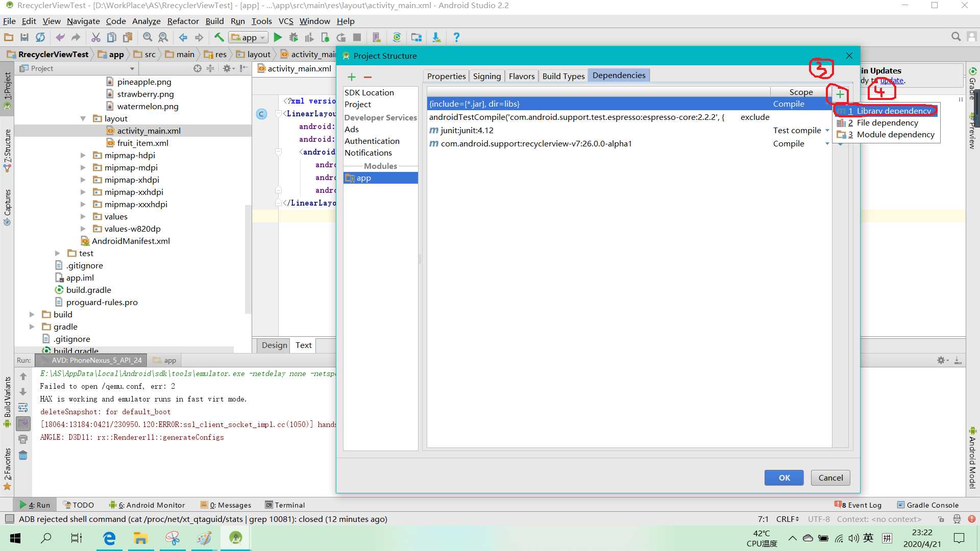Viewport: 980px width, 551px height.
Task: Choose Library dependency from popup menu
Action: point(887,111)
